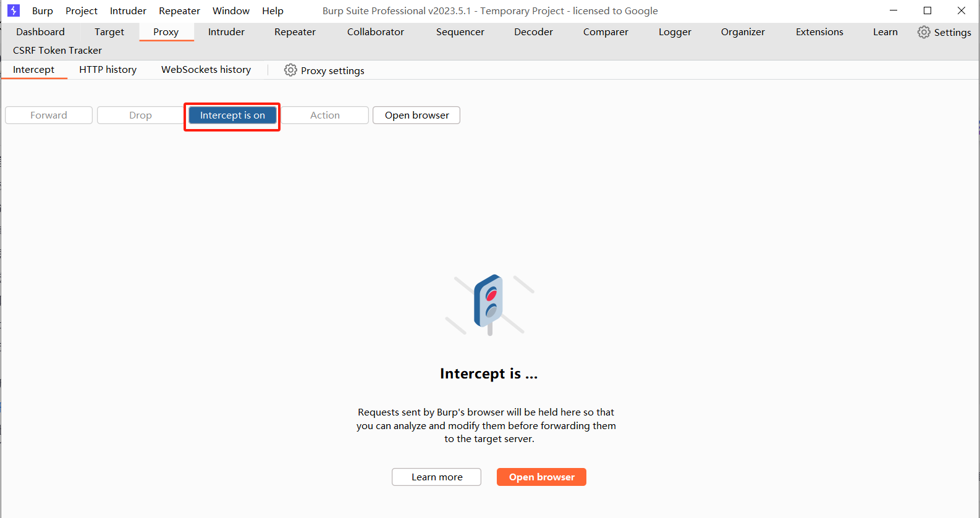
Task: Click the traffic light intercept illustration
Action: 490,304
